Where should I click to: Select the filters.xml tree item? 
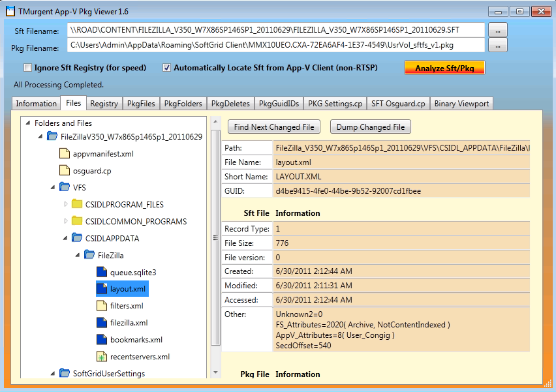(x=127, y=305)
